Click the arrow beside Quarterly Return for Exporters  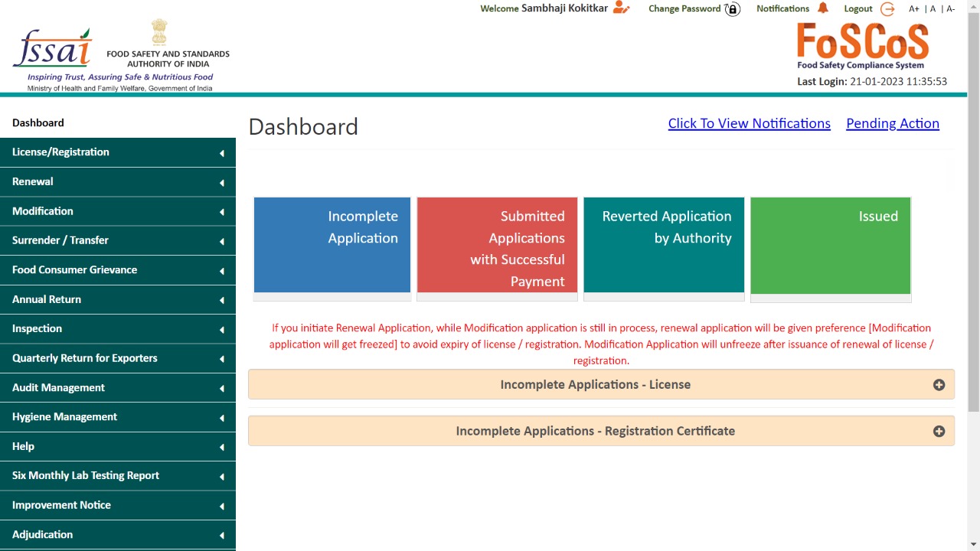click(x=221, y=359)
